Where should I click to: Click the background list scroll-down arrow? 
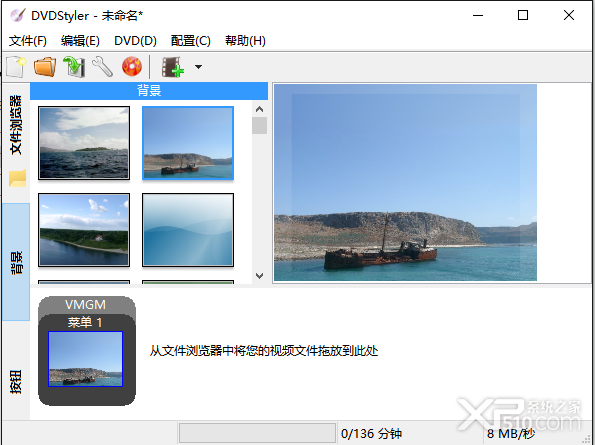coord(260,275)
